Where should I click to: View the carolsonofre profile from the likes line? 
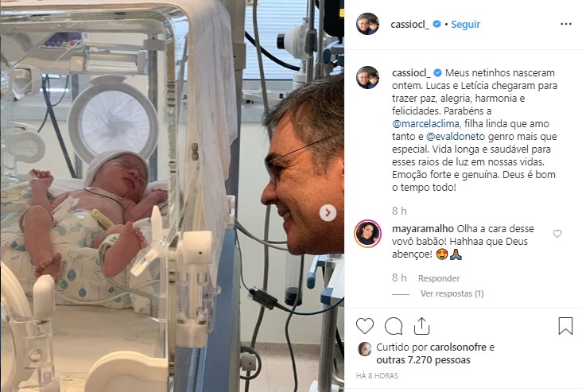point(458,347)
